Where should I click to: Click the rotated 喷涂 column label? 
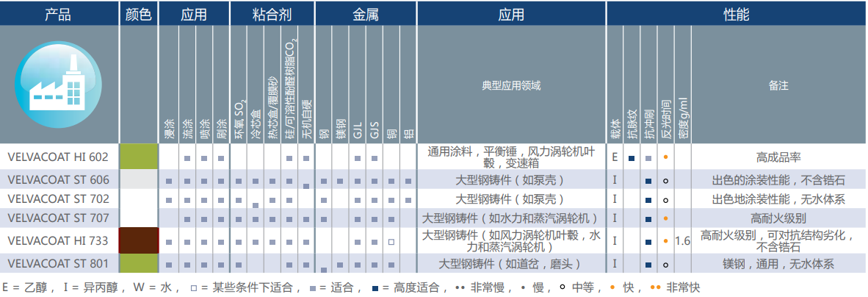[205, 129]
